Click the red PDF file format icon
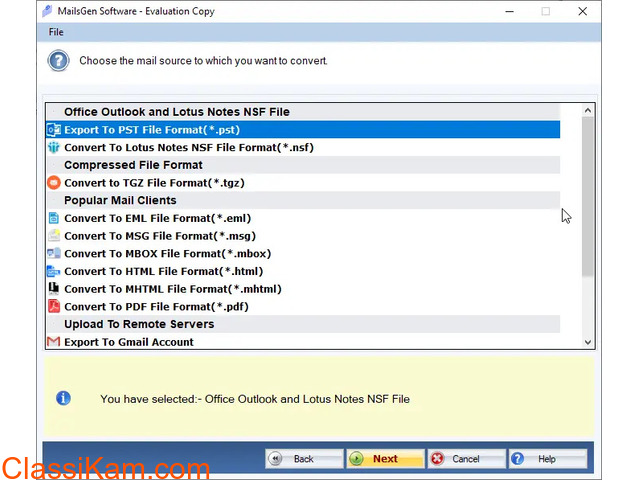The image size is (640, 480). pyautogui.click(x=54, y=306)
